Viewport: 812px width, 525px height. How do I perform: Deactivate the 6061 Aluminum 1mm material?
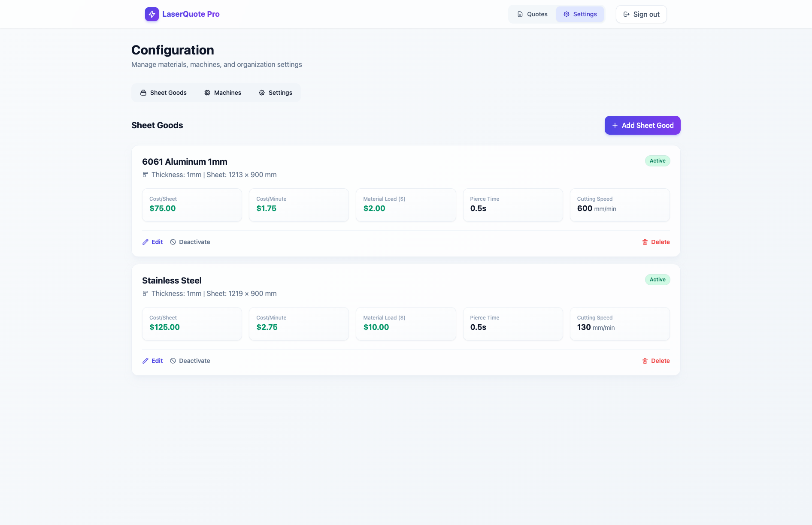[x=190, y=242]
